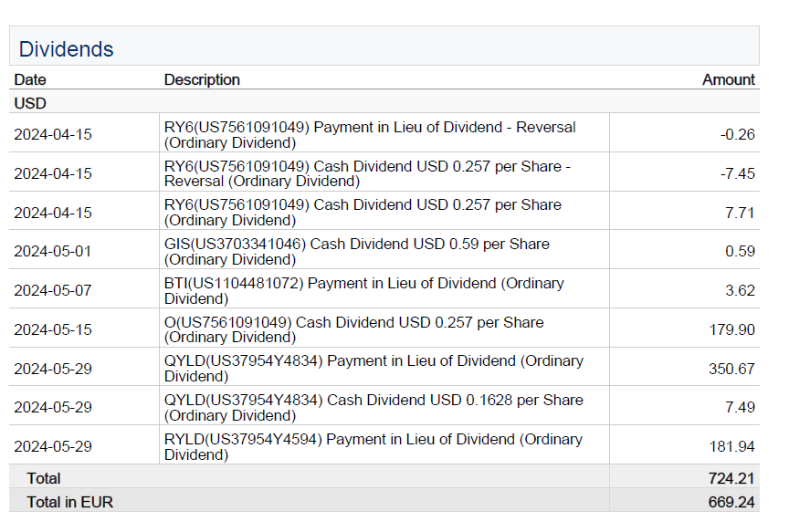Viewport: 789px width, 532px height.
Task: Open the GIS Cash Dividend description
Action: coord(357,251)
